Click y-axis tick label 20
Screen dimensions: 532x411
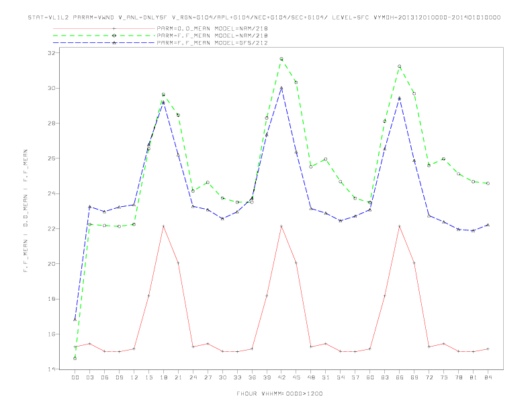[x=51, y=264]
